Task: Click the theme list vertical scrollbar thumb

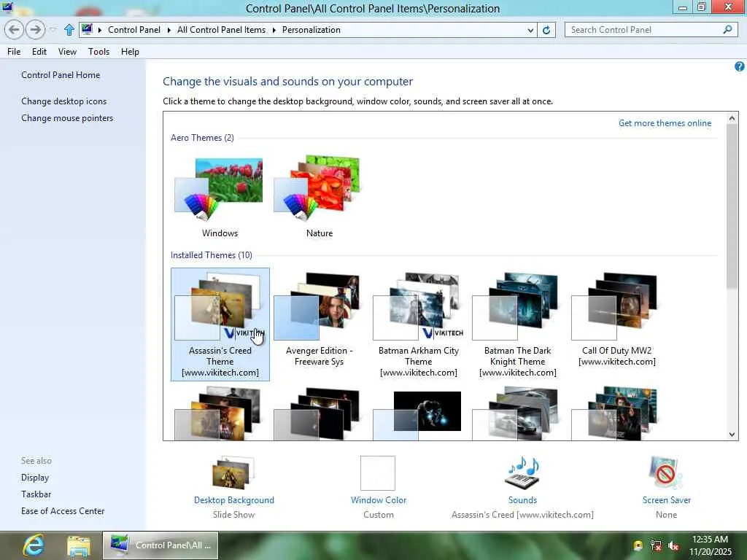Action: [732, 206]
